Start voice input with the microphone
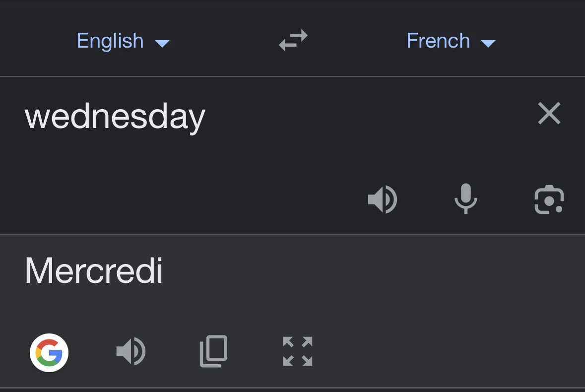585x392 pixels. point(465,199)
